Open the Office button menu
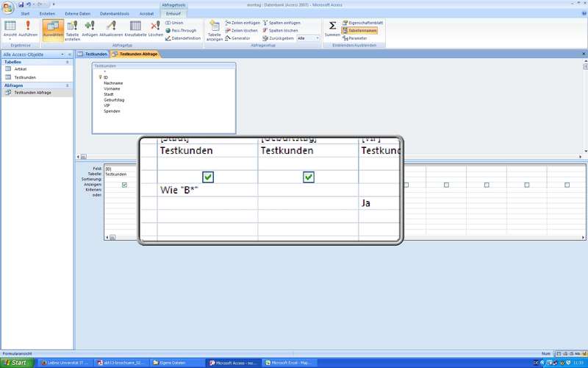This screenshot has width=588, height=368. click(x=7, y=7)
